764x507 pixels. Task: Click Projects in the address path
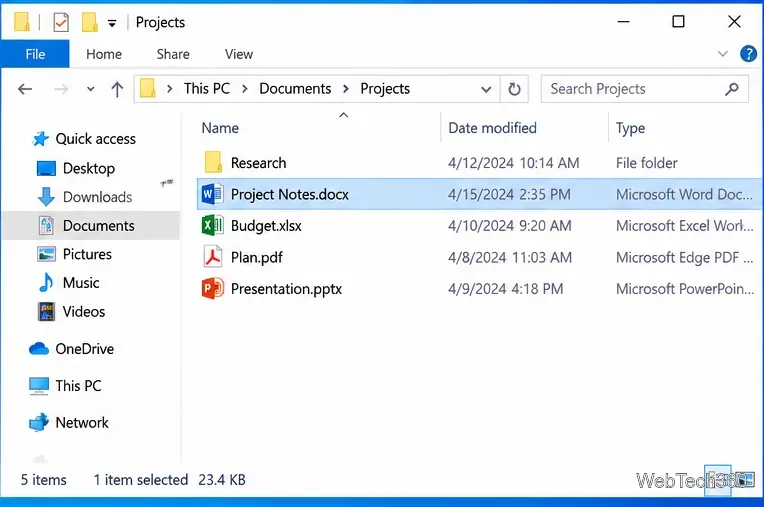pyautogui.click(x=385, y=89)
